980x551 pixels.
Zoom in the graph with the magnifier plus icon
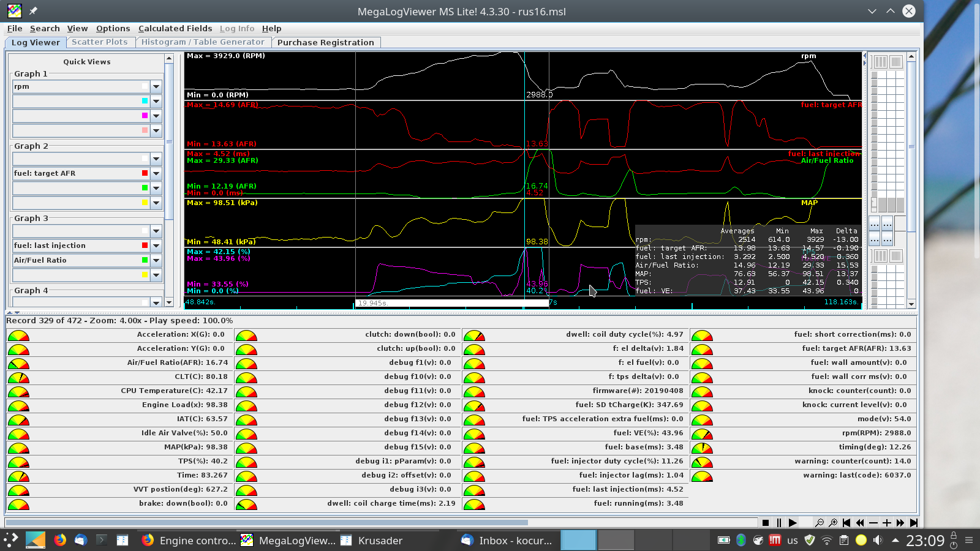833,523
